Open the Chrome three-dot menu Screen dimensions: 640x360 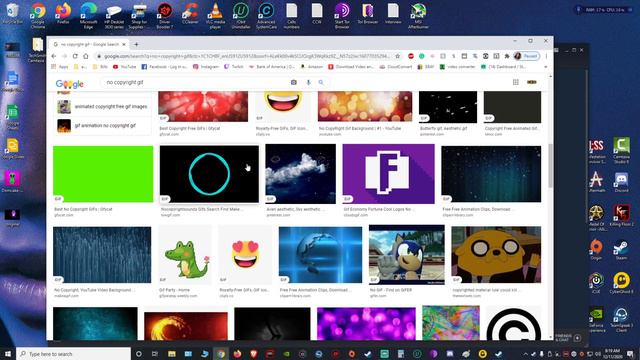click(x=546, y=56)
